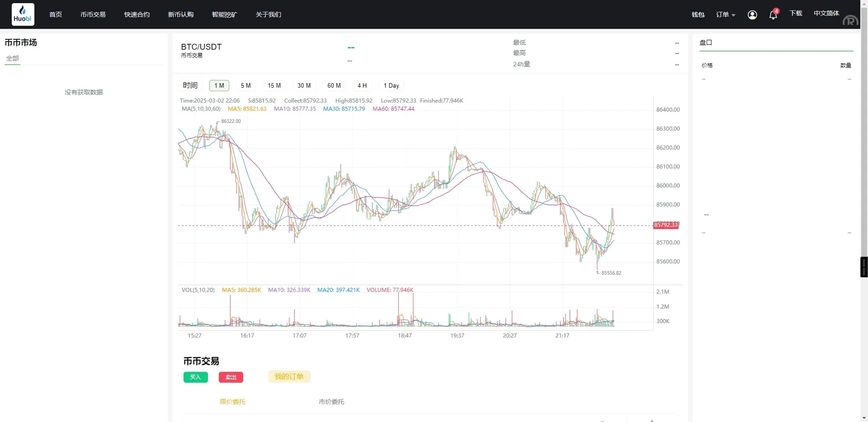Screen dimensions: 868x422
Task: Click the red 卖出 sell button
Action: [231, 377]
